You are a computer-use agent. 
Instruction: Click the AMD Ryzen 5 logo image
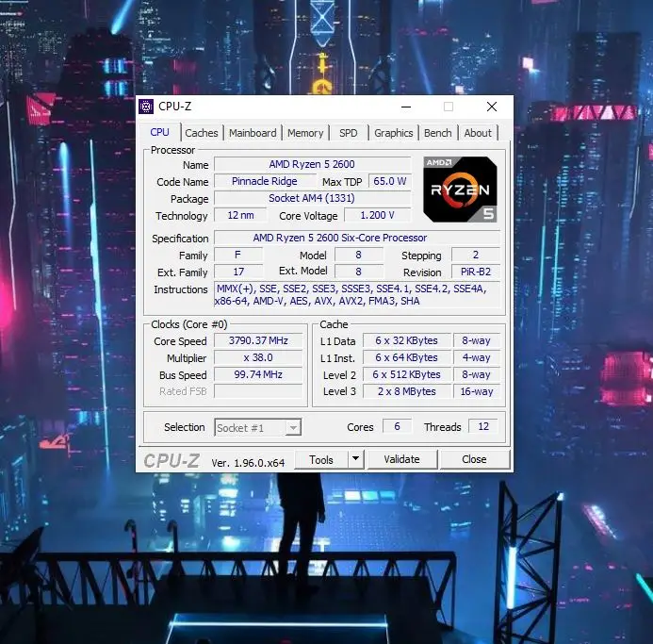(460, 190)
